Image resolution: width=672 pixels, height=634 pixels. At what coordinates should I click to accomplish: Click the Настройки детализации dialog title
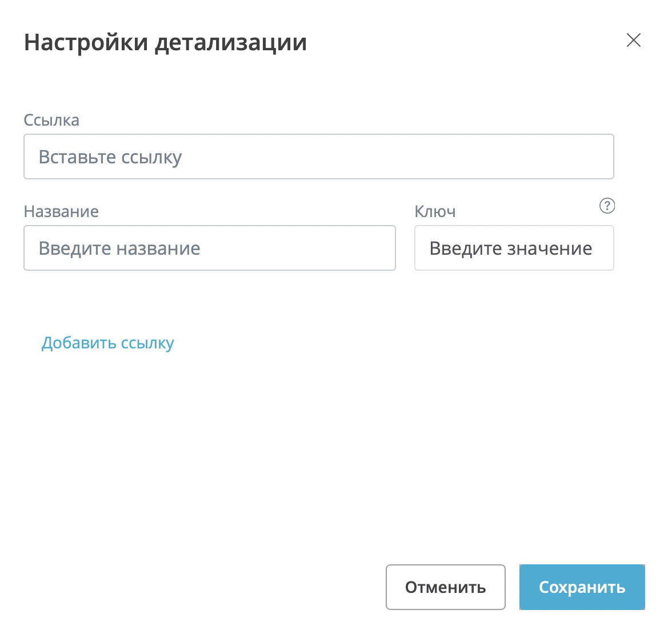pyautogui.click(x=165, y=42)
